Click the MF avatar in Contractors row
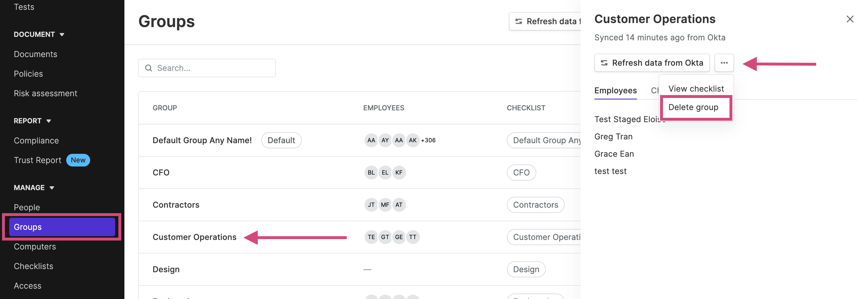This screenshot has width=868, height=299. [x=385, y=205]
